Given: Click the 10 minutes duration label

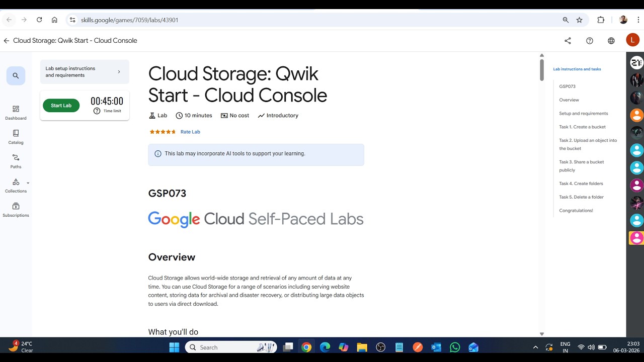Looking at the screenshot, I should [194, 116].
